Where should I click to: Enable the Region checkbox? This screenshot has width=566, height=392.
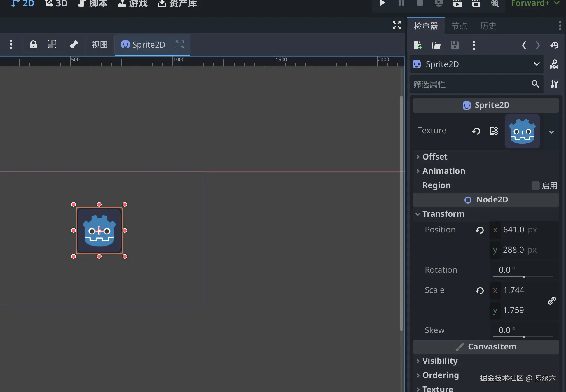pyautogui.click(x=535, y=185)
